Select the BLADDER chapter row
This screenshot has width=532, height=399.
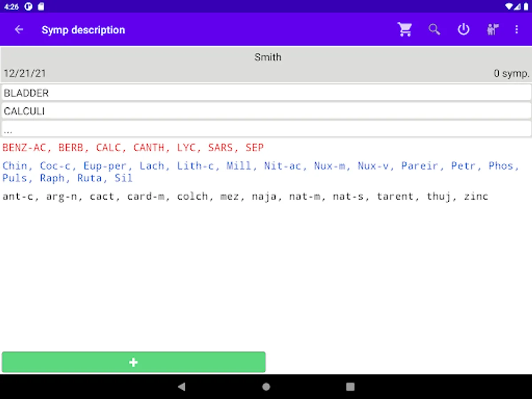click(266, 93)
